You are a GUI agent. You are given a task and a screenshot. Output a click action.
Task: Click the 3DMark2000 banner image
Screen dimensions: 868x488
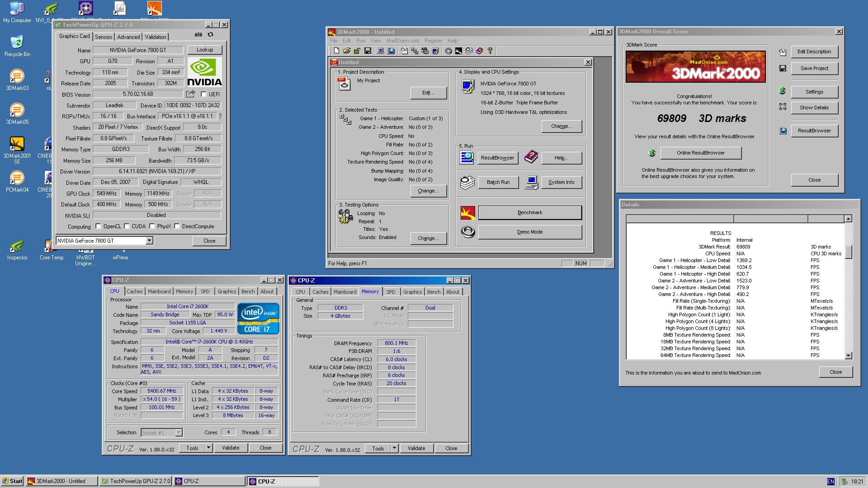pos(695,66)
